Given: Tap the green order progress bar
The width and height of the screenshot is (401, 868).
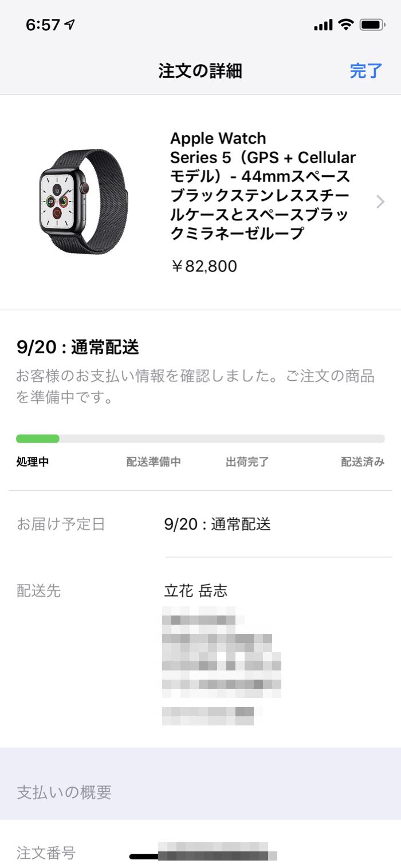Looking at the screenshot, I should [38, 439].
